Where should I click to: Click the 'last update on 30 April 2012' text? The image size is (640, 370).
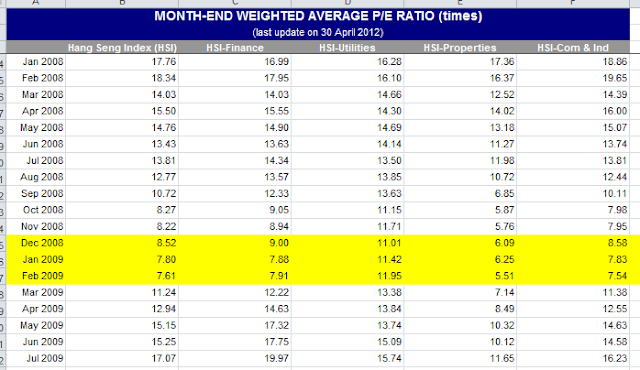[x=318, y=33]
